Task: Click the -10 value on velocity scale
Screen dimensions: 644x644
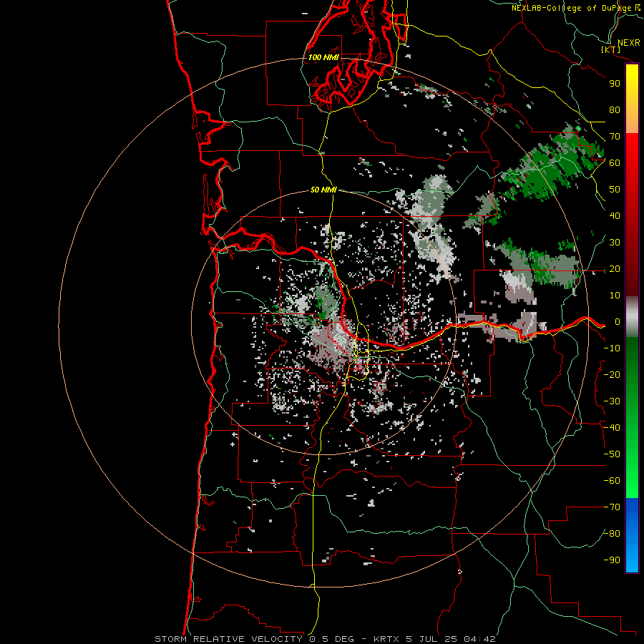Action: pos(612,348)
